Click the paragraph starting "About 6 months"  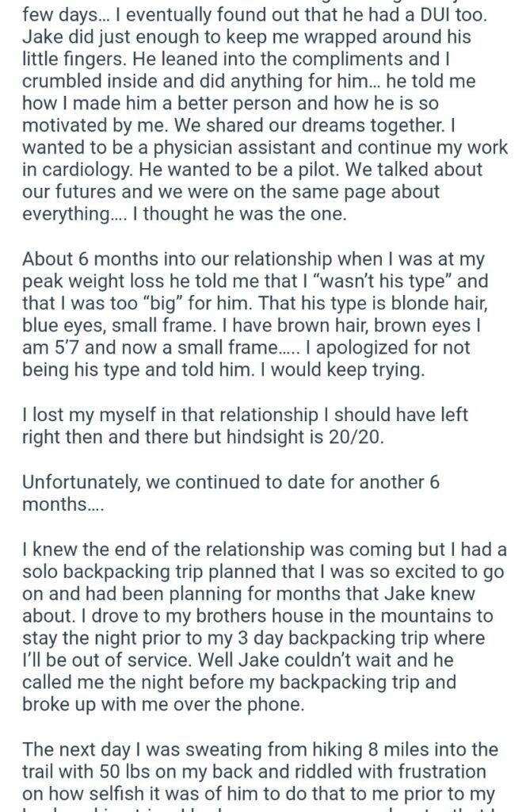(255, 314)
